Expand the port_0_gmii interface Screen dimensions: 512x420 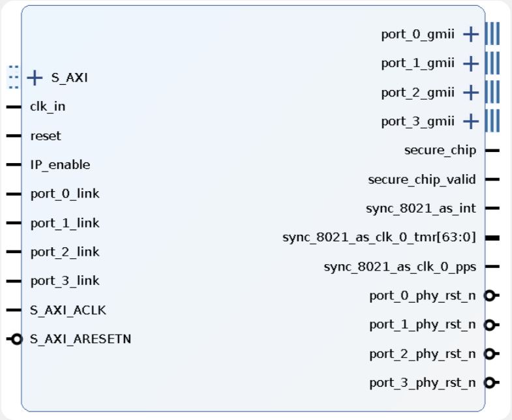470,34
